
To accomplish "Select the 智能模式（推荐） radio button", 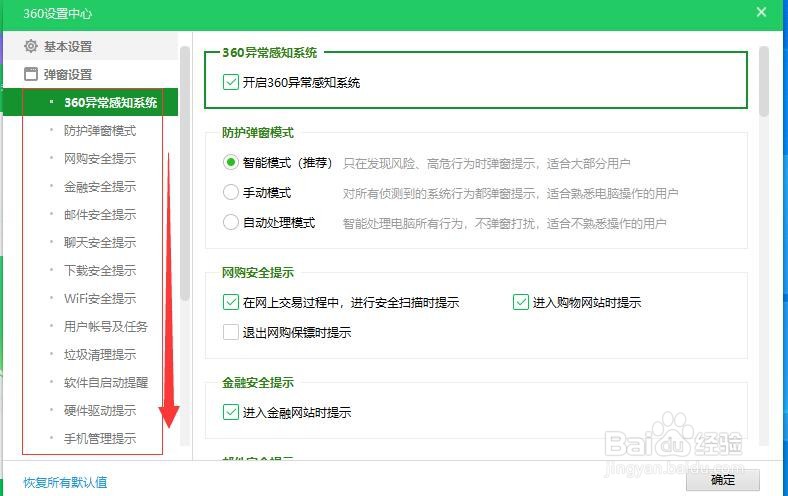I will 231,162.
